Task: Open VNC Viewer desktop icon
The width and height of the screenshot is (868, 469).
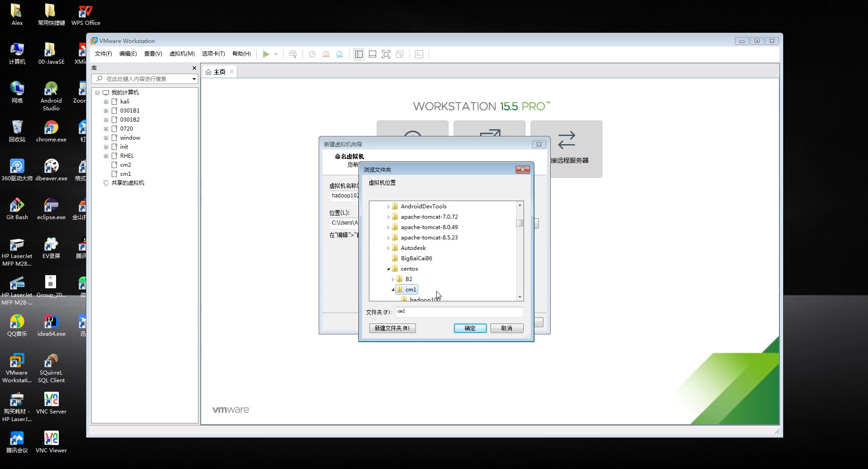Action: tap(51, 442)
